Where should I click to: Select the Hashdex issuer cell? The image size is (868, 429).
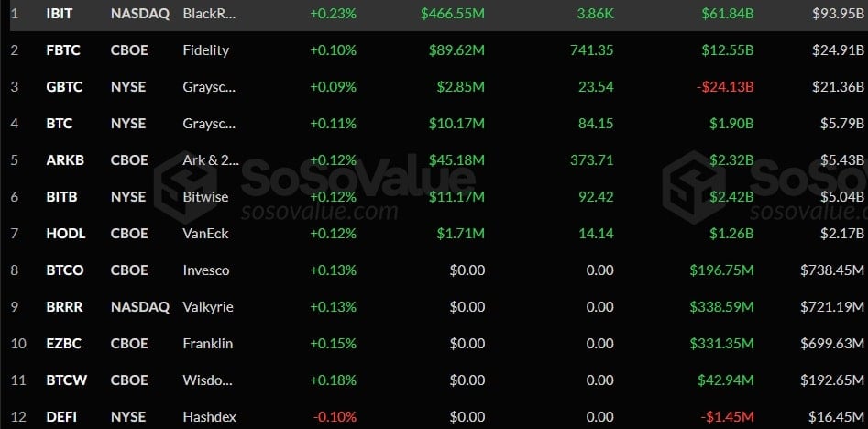tap(210, 417)
